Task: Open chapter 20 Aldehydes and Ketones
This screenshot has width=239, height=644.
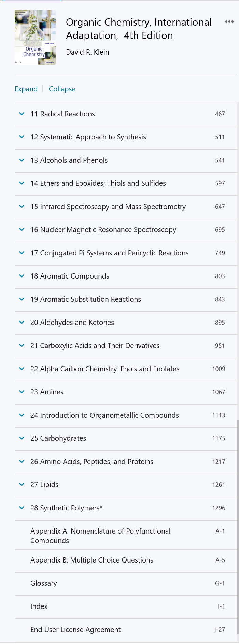Action: point(72,323)
